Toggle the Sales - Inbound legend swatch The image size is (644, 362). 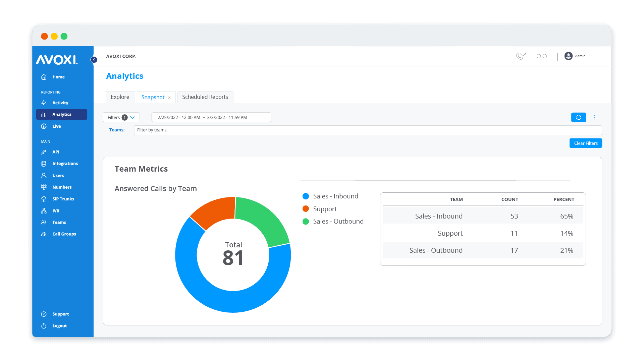pyautogui.click(x=306, y=196)
